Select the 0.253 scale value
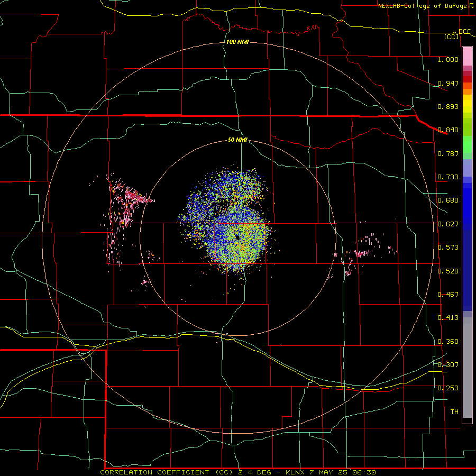 (x=448, y=388)
